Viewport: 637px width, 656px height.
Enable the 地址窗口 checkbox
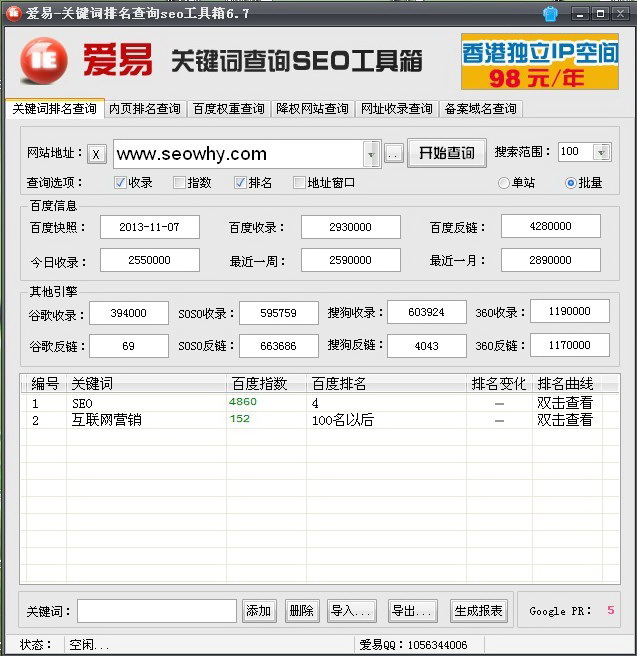[x=299, y=182]
